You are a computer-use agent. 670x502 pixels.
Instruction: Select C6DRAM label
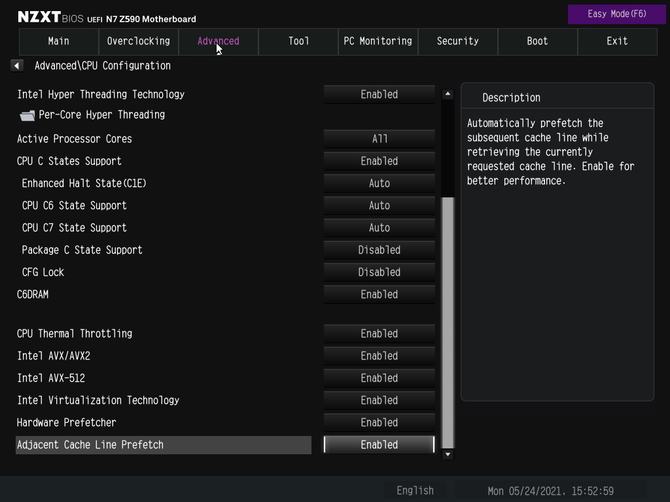pyautogui.click(x=32, y=294)
